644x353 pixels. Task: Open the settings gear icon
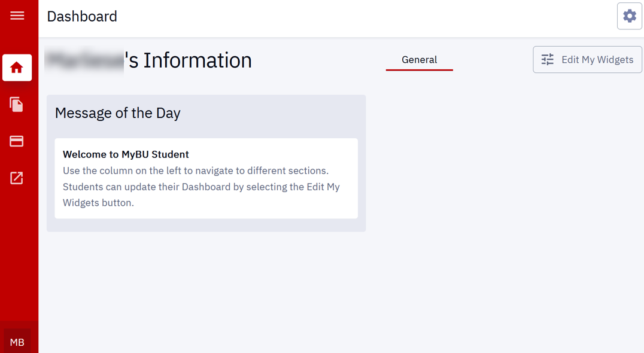[629, 16]
